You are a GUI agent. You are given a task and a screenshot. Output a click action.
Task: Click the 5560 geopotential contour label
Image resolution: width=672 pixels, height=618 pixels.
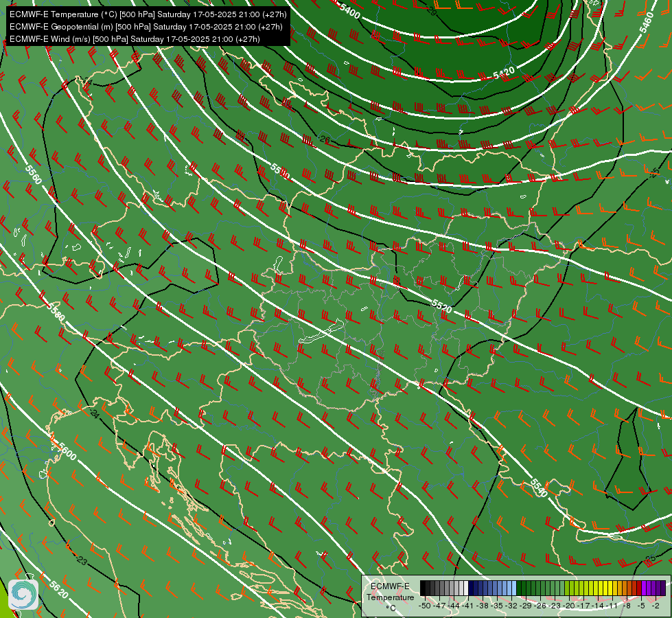pos(34,174)
